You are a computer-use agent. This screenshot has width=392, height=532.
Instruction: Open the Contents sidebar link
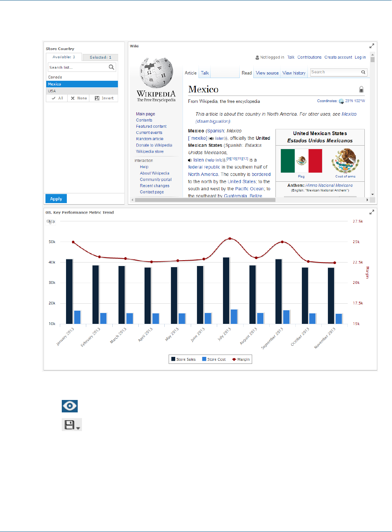coord(144,120)
